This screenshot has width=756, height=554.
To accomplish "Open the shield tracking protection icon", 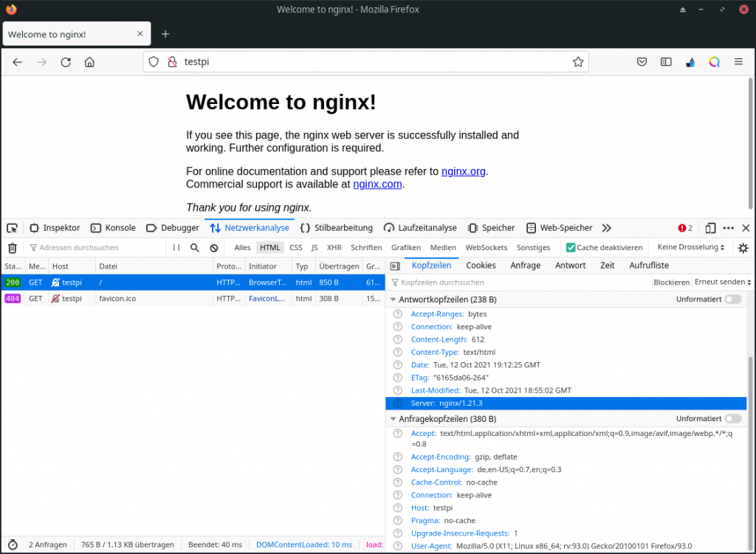I will [x=154, y=62].
